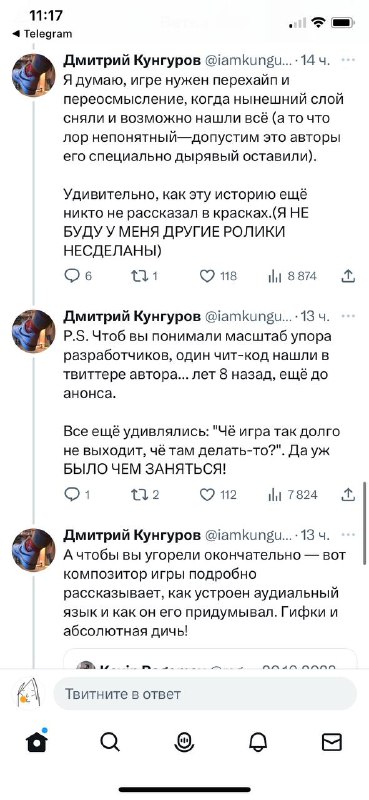The image size is (369, 800).
Task: Share the second tweet via upload icon
Action: coord(348,494)
